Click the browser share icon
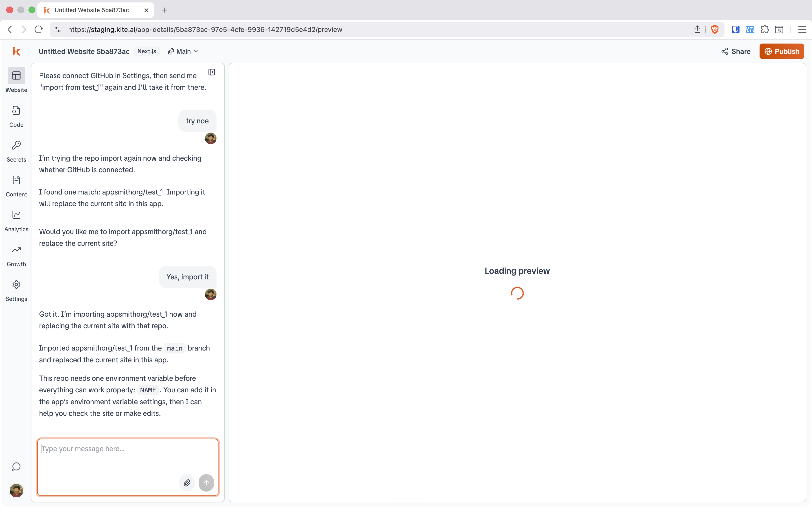This screenshot has width=812, height=508. (x=697, y=30)
